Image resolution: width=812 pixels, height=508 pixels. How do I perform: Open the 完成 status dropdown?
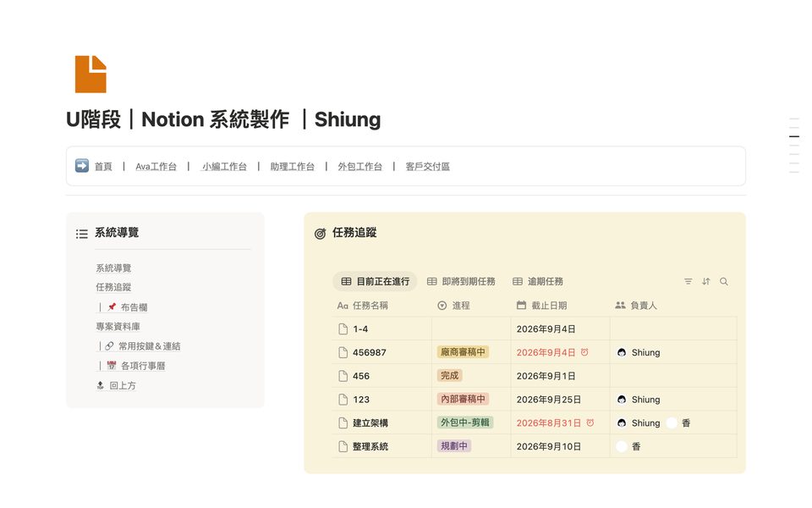[x=449, y=375]
